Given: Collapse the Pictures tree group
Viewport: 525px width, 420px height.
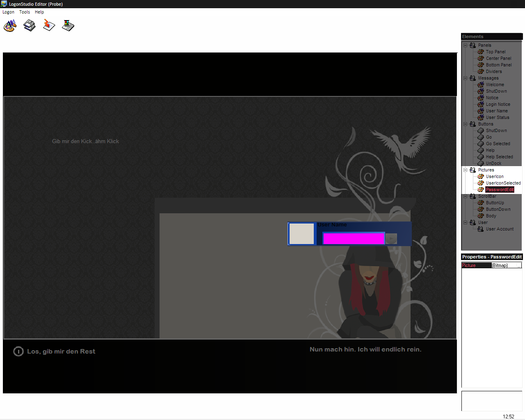Looking at the screenshot, I should tap(466, 170).
